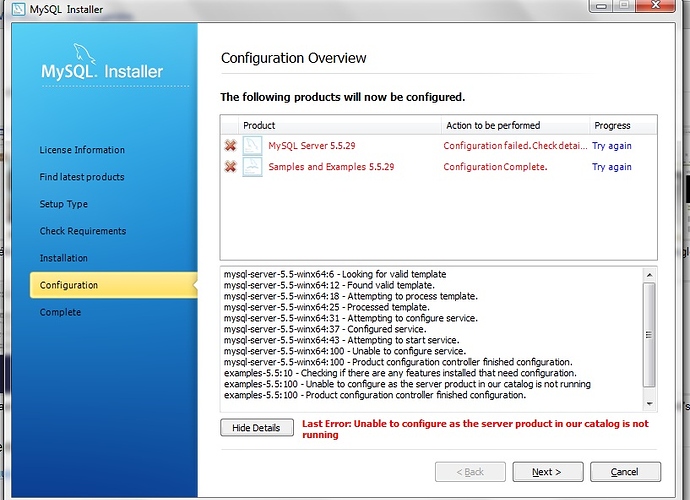Click log line 'Looking for valid template'
This screenshot has width=690, height=500.
[x=335, y=274]
